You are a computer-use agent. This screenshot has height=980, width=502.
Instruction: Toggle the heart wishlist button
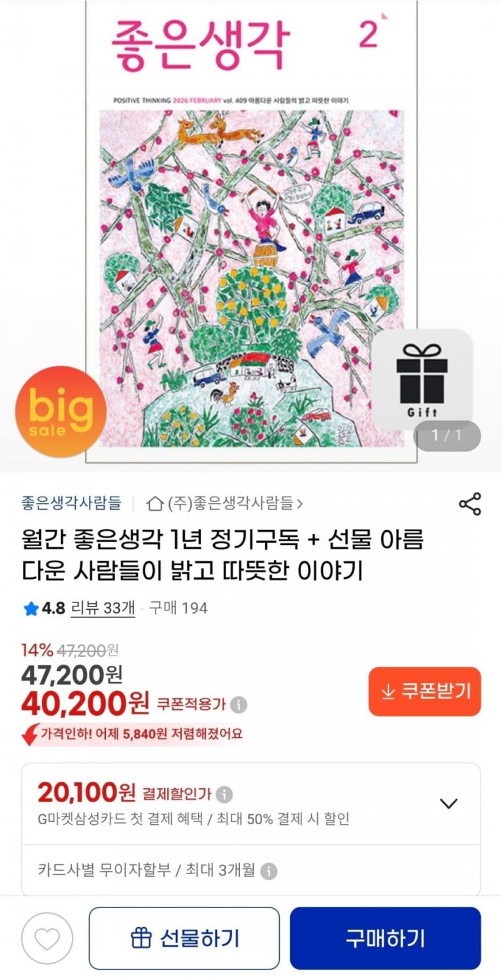click(47, 938)
